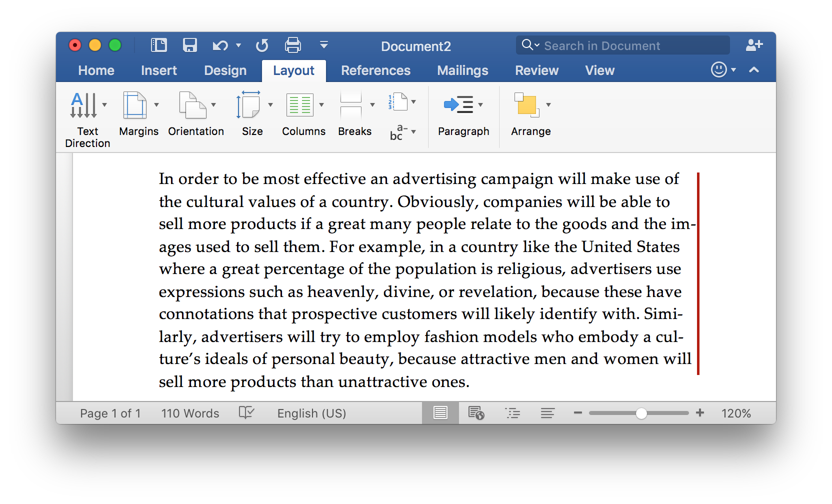Switch to the Home tab
Screen dimensions: 832x504
tap(96, 70)
